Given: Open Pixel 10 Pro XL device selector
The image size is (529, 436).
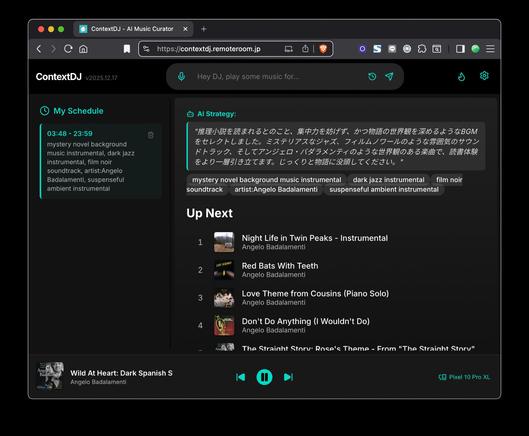Looking at the screenshot, I should click(x=464, y=377).
